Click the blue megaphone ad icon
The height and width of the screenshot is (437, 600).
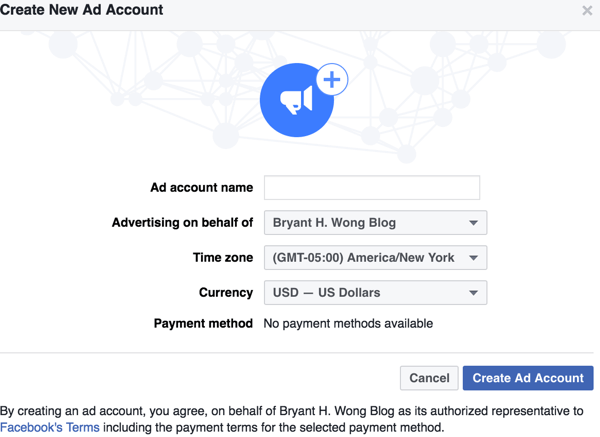click(x=297, y=100)
